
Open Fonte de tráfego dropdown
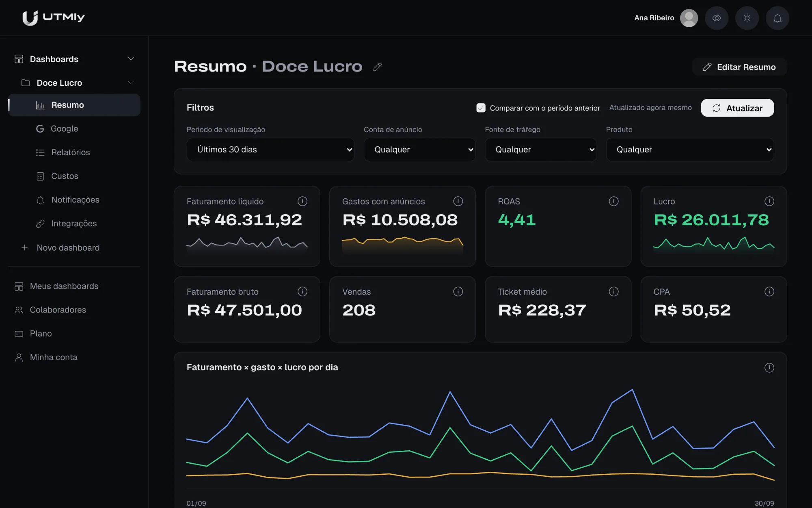pos(541,150)
